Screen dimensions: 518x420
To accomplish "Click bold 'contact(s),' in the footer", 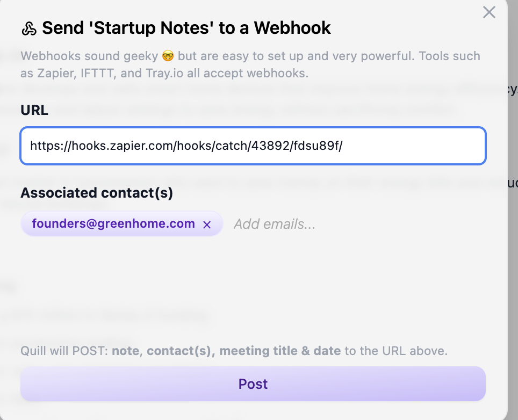I will tap(181, 351).
